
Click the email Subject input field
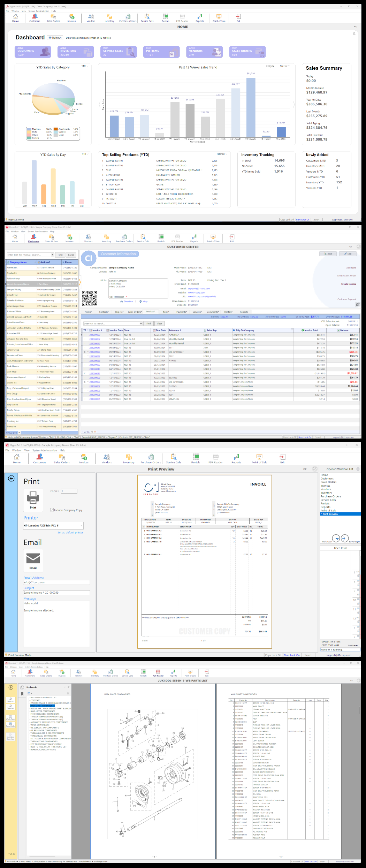[56, 593]
